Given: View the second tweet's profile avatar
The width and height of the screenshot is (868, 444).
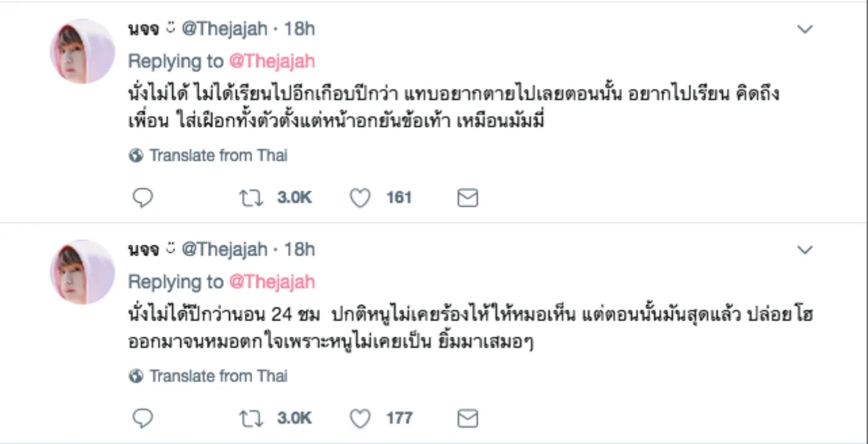Looking at the screenshot, I should pyautogui.click(x=83, y=272).
